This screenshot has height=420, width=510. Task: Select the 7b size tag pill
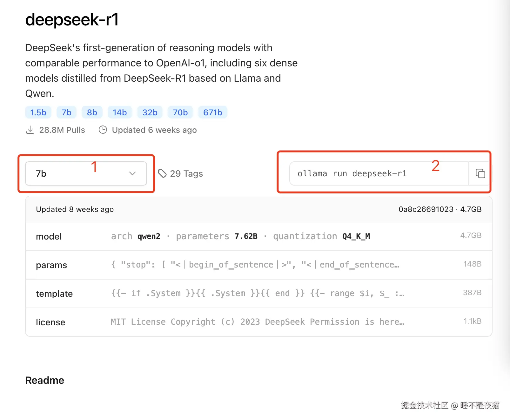pyautogui.click(x=66, y=112)
